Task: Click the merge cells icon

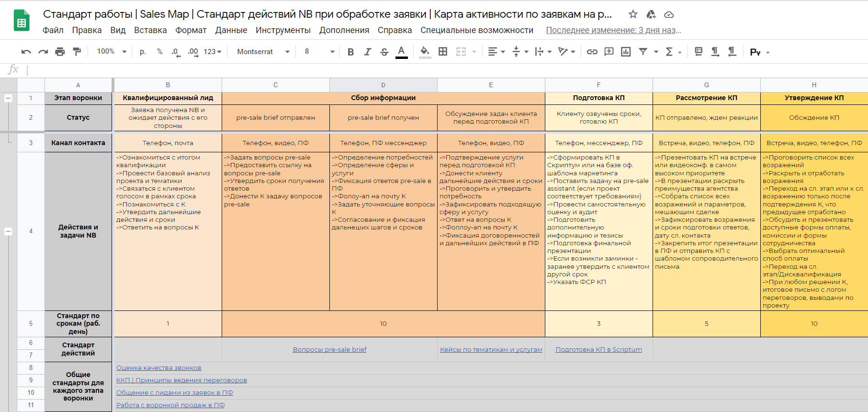Action: click(x=461, y=52)
